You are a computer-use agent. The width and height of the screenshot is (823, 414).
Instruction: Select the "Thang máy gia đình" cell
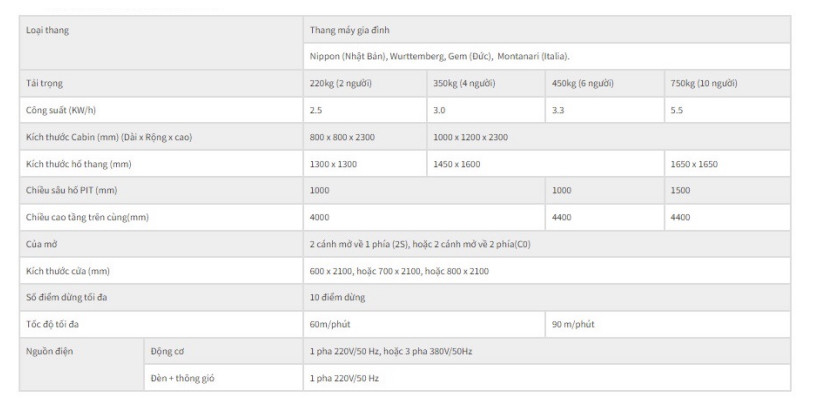coord(547,30)
